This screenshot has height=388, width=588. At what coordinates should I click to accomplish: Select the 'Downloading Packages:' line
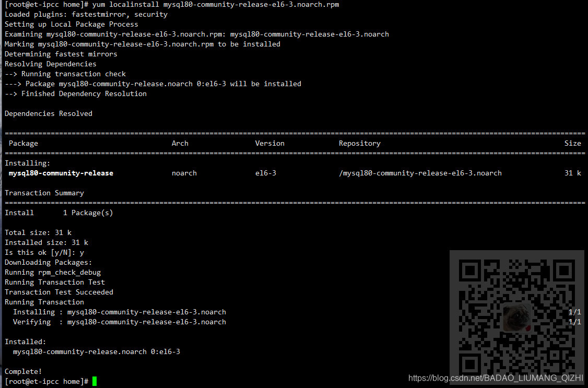49,263
